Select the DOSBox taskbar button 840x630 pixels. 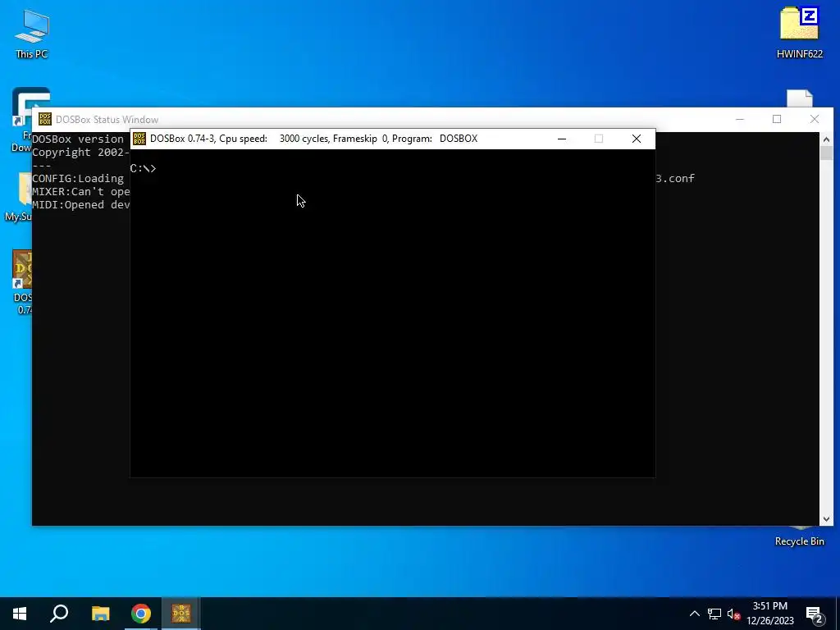[181, 614]
